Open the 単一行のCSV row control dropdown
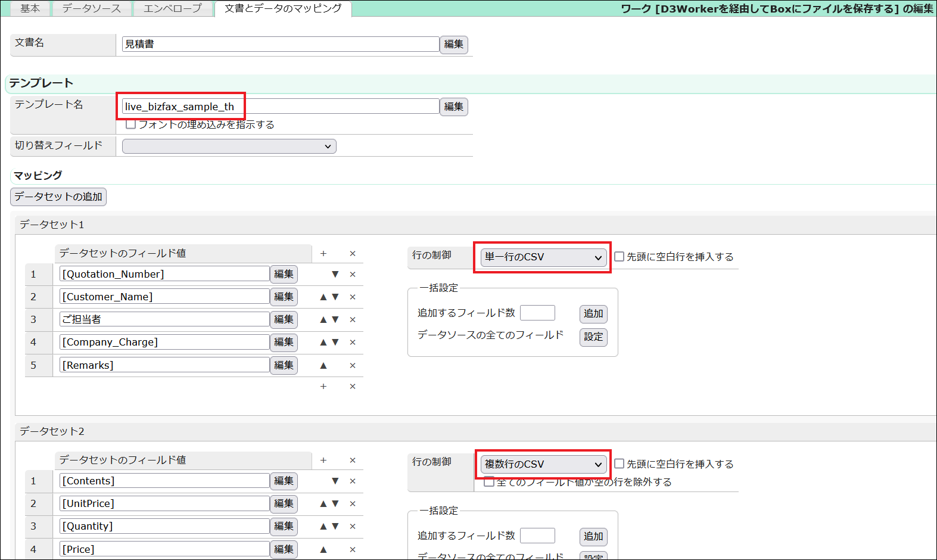 click(x=543, y=257)
